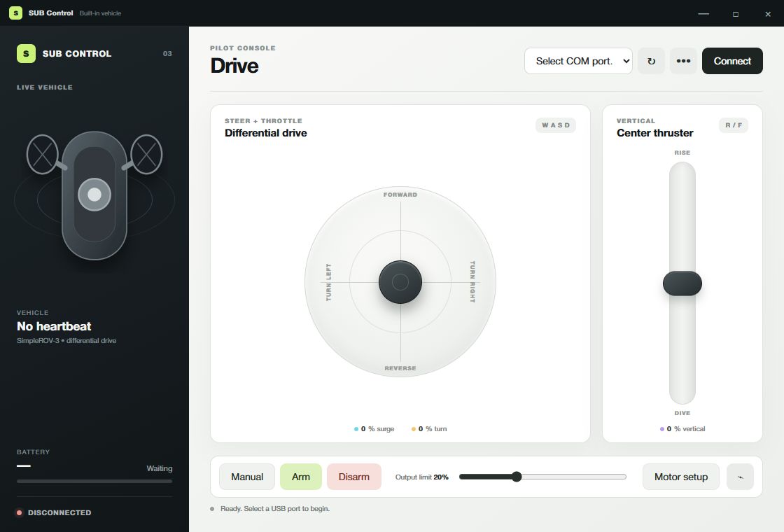Open the Select COM port dropdown
The height and width of the screenshot is (532, 784).
(578, 61)
